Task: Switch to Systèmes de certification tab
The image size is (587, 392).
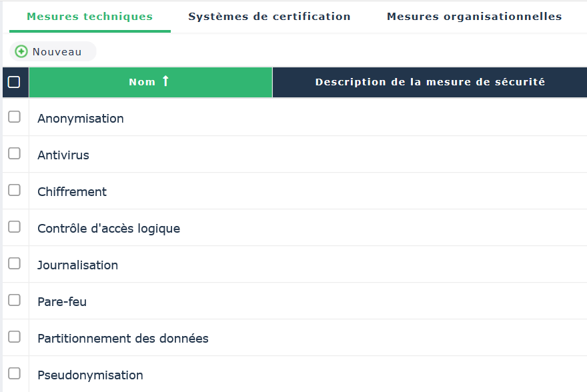Action: pyautogui.click(x=269, y=17)
